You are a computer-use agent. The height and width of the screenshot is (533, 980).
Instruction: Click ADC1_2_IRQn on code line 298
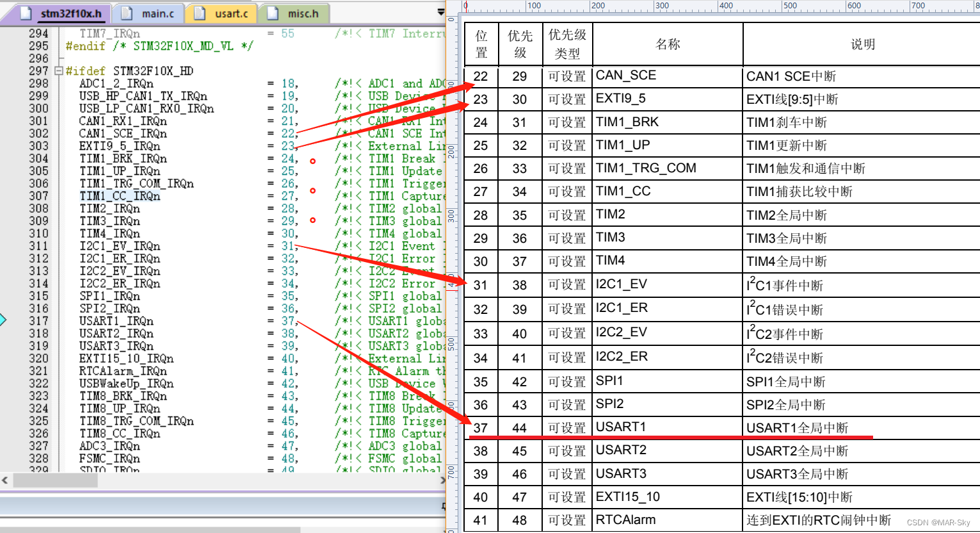click(x=116, y=83)
